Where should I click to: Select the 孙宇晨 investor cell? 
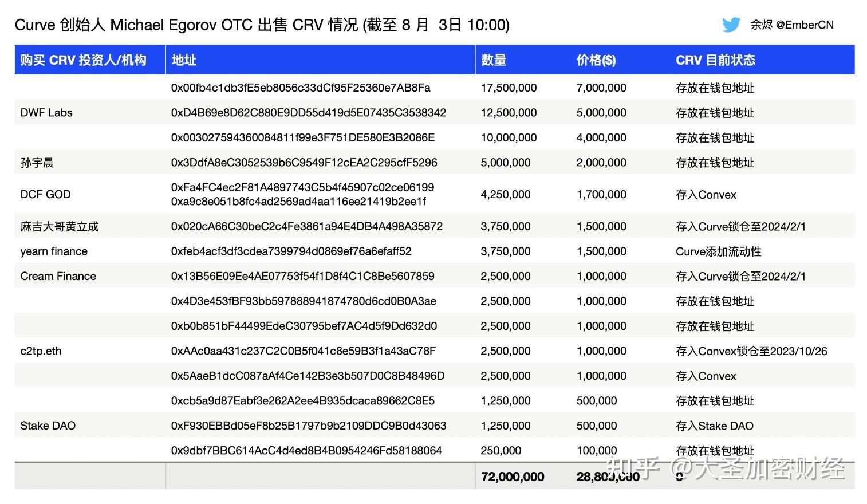[x=37, y=163]
